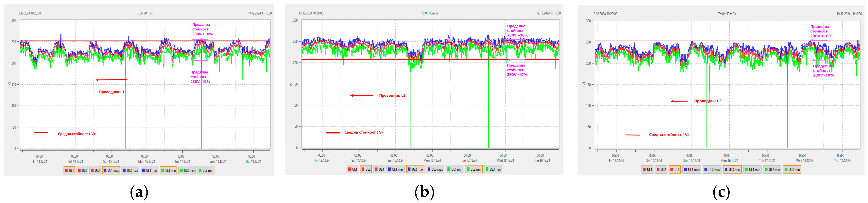Click 'Tue 17.12.24' axis label in chart (a)

[182, 162]
